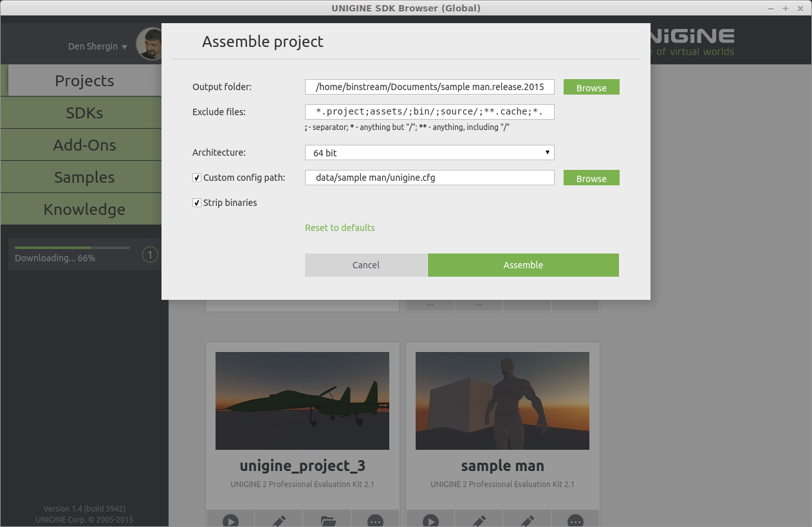The height and width of the screenshot is (527, 812).
Task: Click the Downloading... 66% status text
Action: [x=55, y=258]
